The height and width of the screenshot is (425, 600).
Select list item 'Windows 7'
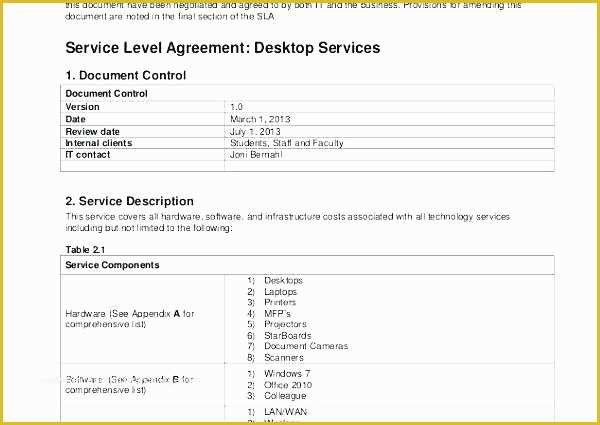point(287,374)
